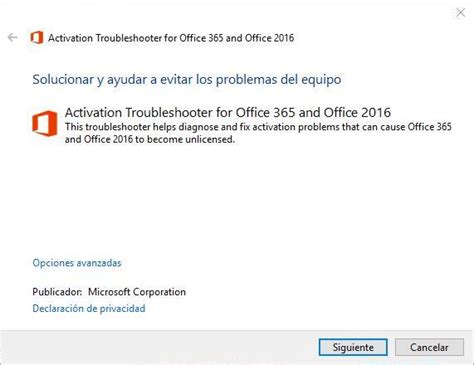Click the Microsoft Corporation publisher name

137,292
